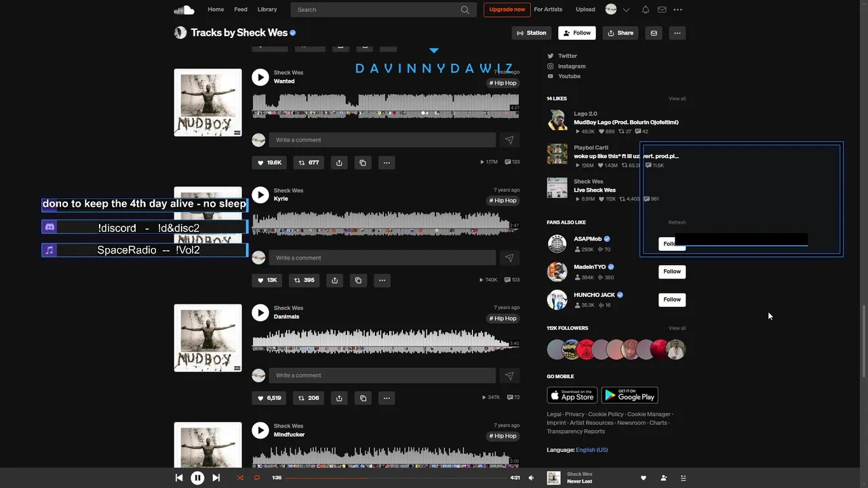The width and height of the screenshot is (868, 488).
Task: Click the Hip Hop tag on Danimals
Action: pyautogui.click(x=503, y=318)
